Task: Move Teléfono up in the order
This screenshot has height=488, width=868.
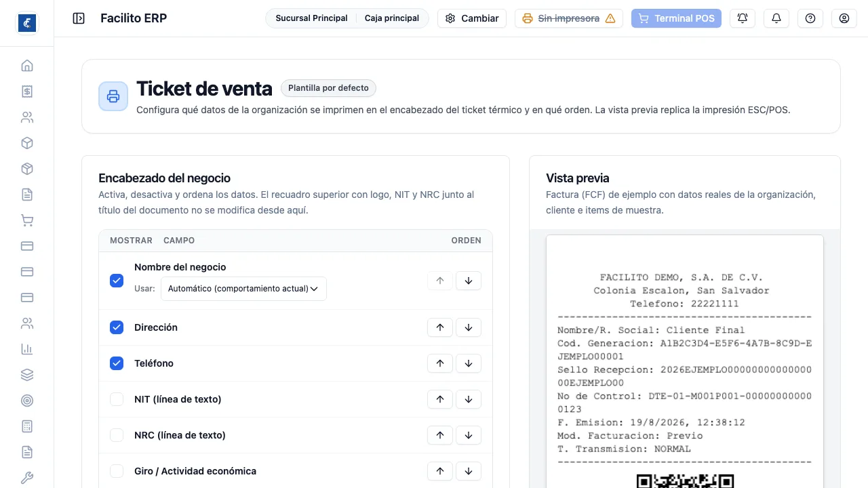Action: (440, 363)
